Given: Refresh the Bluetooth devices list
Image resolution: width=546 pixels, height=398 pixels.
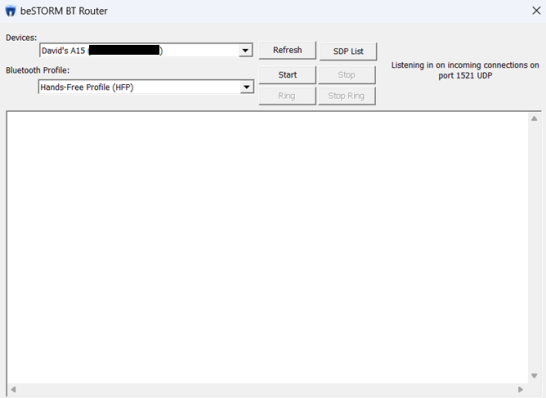Looking at the screenshot, I should [287, 50].
